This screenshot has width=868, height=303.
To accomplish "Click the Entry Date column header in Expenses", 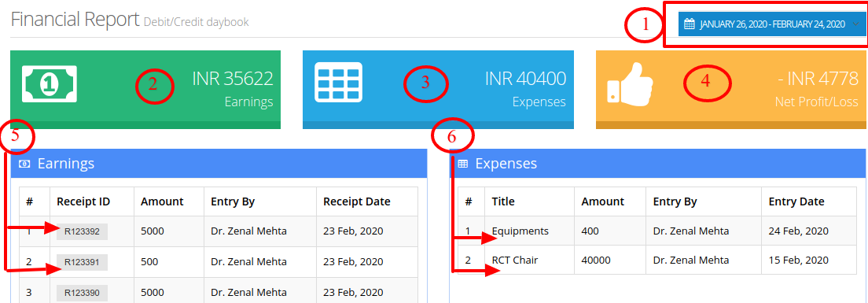I will click(796, 201).
